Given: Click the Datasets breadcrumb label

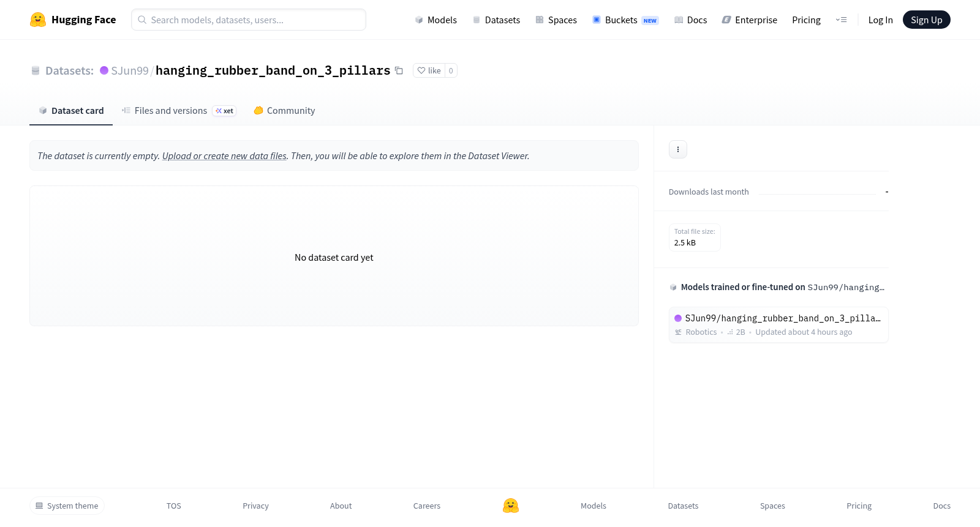Looking at the screenshot, I should 69,70.
